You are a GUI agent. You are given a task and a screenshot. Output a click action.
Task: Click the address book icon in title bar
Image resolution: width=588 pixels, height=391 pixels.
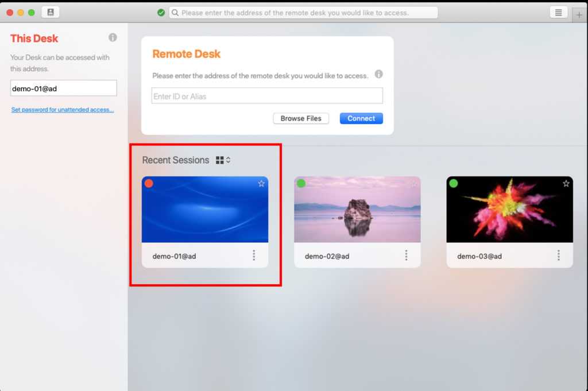(50, 12)
